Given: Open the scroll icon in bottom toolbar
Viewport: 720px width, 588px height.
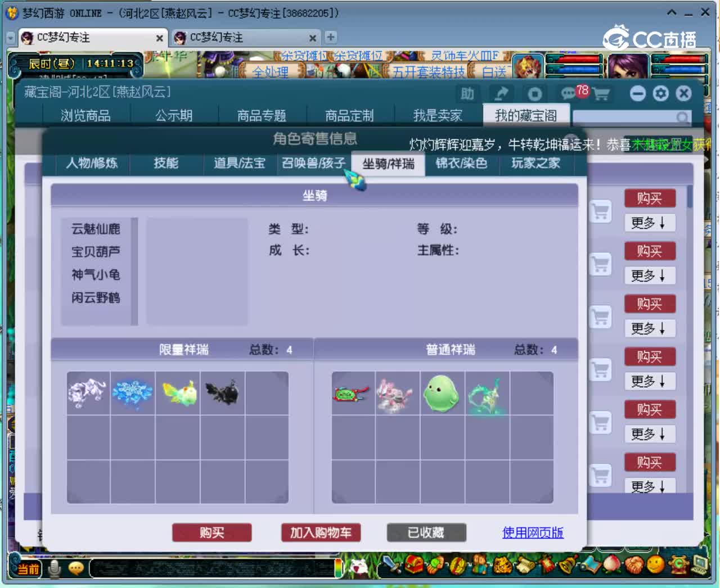Looking at the screenshot, I should 526,564.
